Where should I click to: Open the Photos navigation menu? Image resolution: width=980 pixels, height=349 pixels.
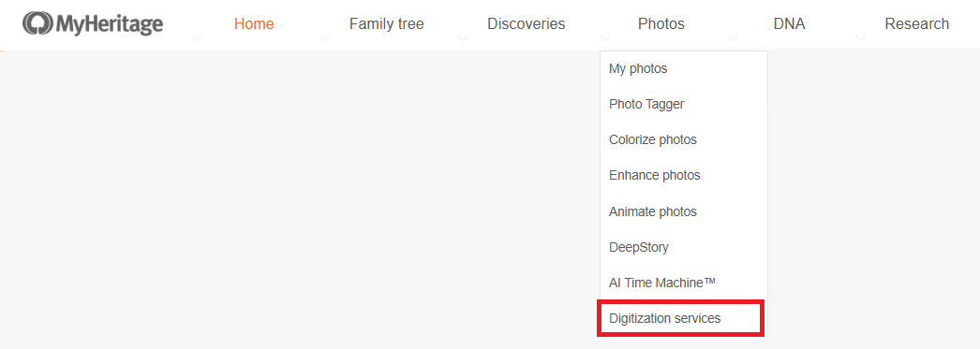(661, 23)
